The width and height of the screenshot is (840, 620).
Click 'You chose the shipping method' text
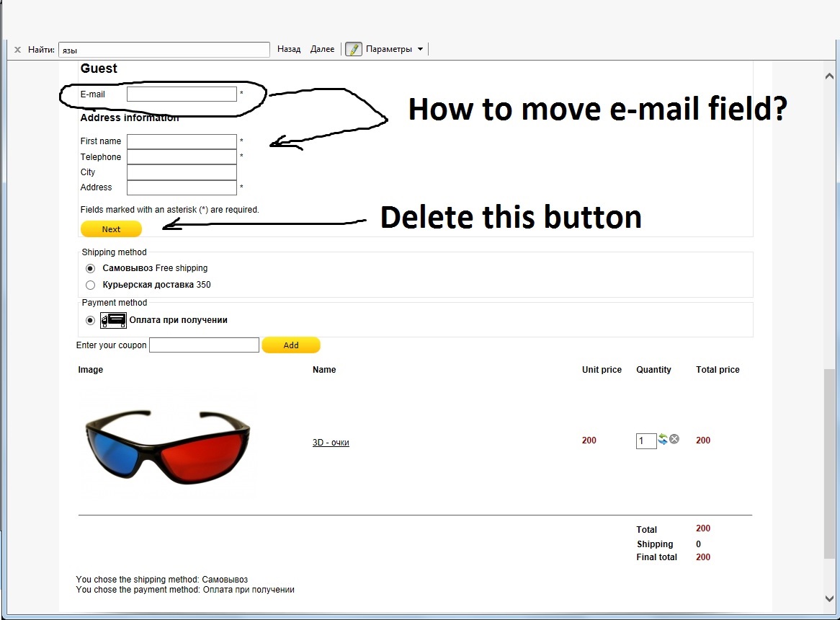162,580
